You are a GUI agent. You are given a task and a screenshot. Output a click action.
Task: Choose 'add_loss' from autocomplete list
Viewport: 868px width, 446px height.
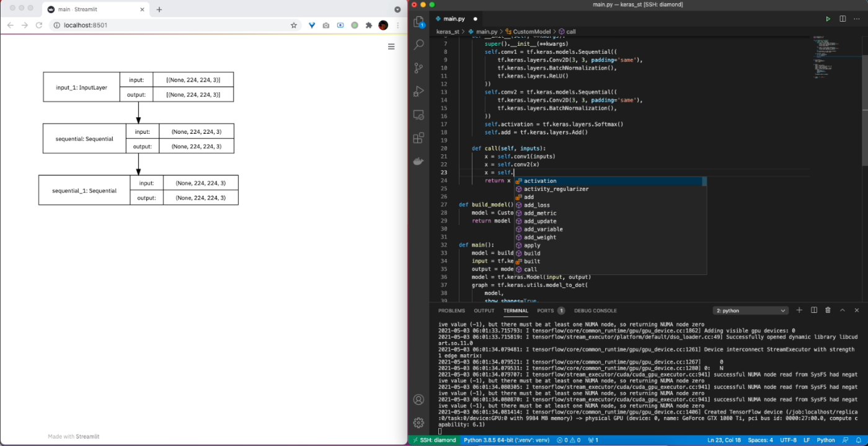(536, 205)
